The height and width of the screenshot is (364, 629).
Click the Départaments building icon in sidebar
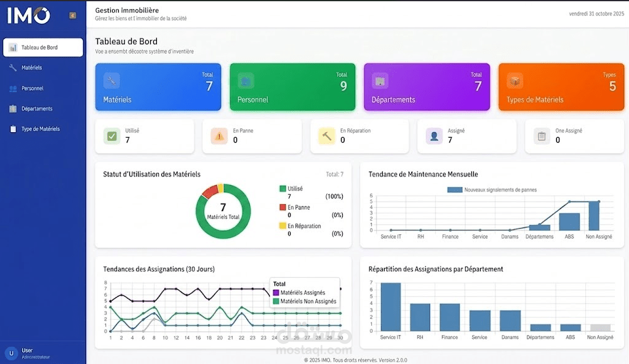tap(13, 109)
